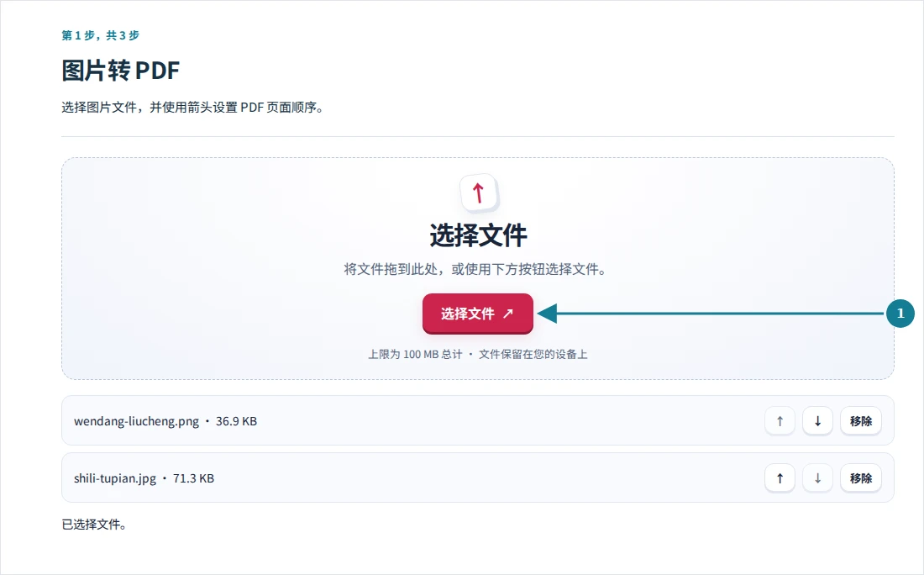Remove shili-tupian.jpg using 移除
924x575 pixels.
[860, 478]
